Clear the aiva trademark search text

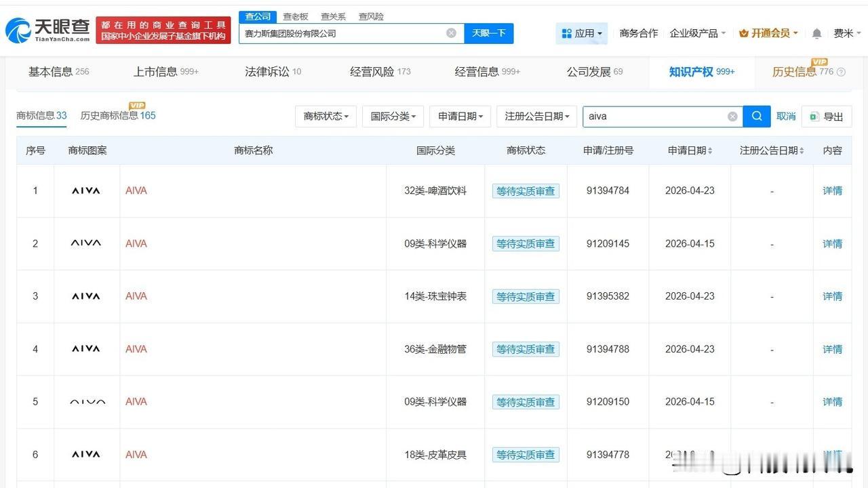732,117
